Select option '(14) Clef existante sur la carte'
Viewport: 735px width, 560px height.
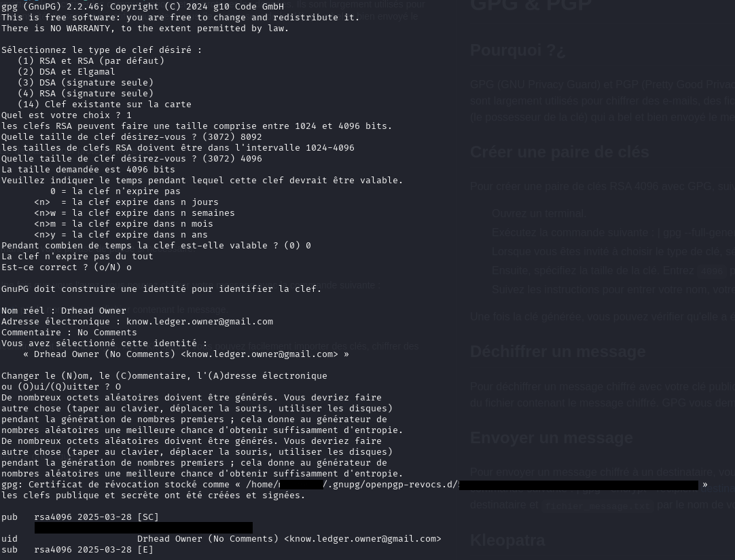[x=104, y=105]
